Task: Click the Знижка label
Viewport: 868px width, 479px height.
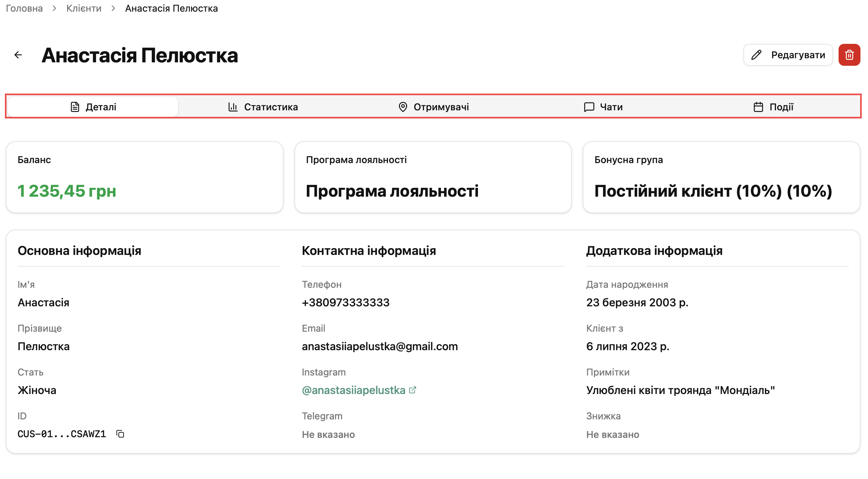Action: pos(603,416)
